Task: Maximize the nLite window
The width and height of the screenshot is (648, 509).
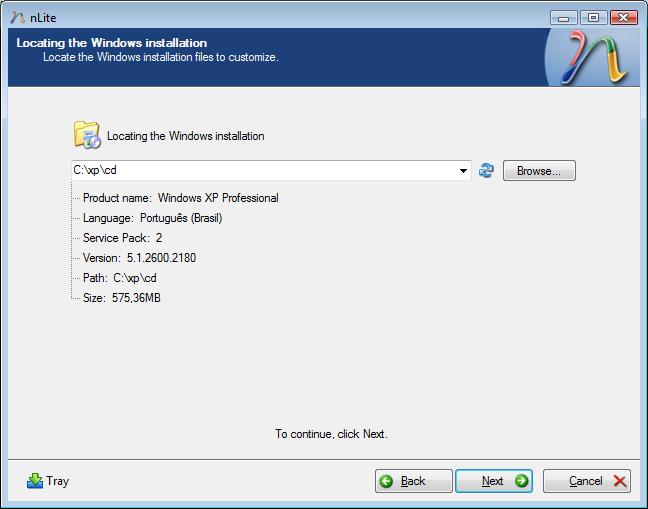Action: coord(593,18)
